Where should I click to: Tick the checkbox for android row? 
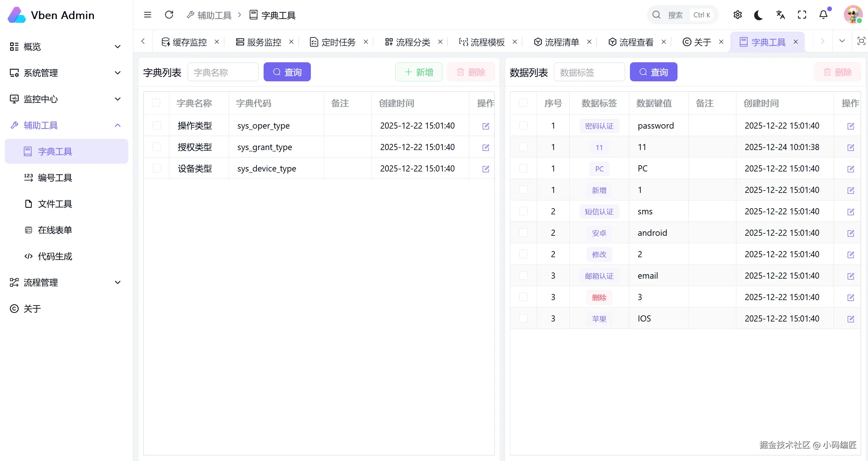(523, 233)
